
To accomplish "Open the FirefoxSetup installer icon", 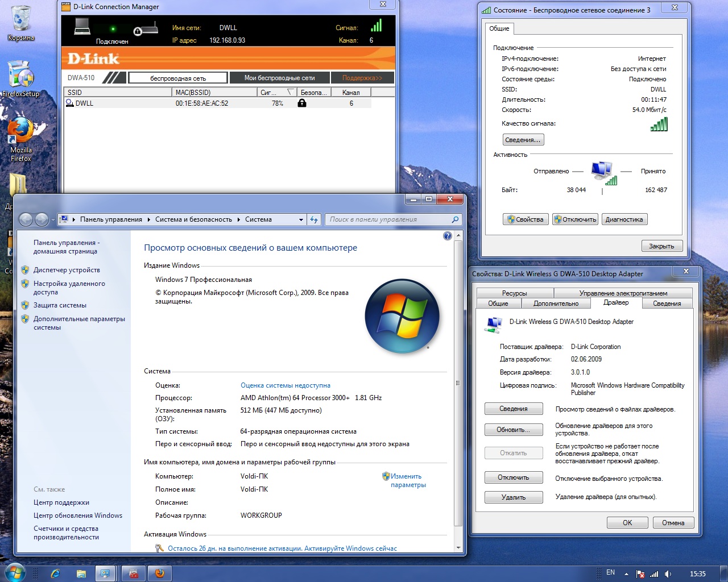I will click(20, 77).
